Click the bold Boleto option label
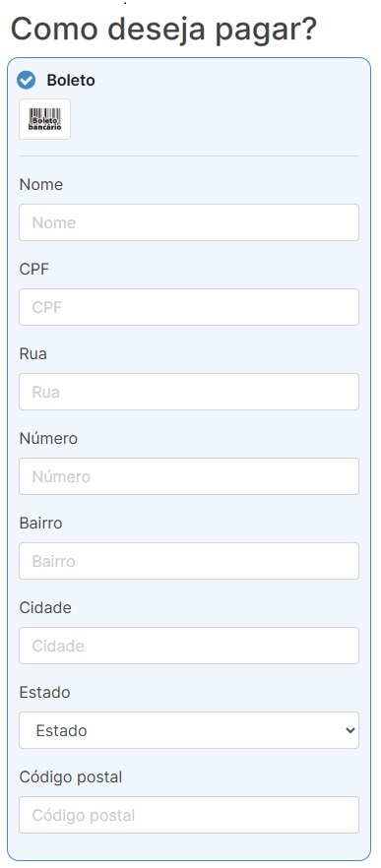 (x=71, y=81)
